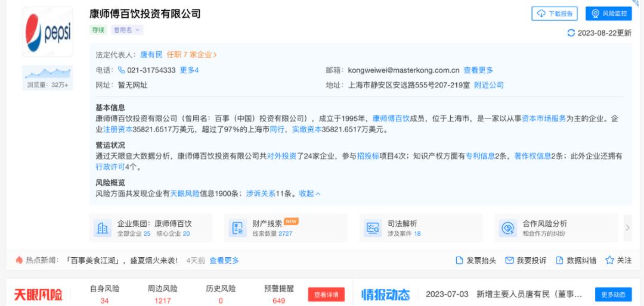The image size is (644, 306).
Task: Click the download report cloud icon
Action: point(541,14)
